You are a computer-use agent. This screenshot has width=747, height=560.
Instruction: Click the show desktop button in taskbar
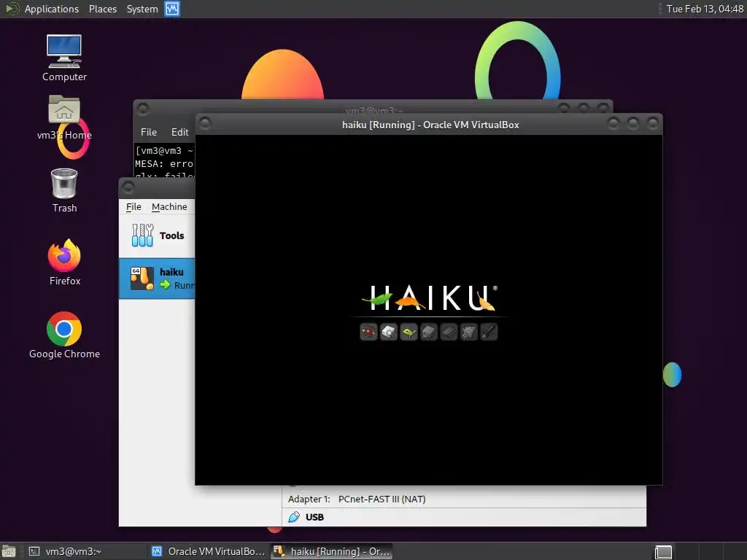9,551
